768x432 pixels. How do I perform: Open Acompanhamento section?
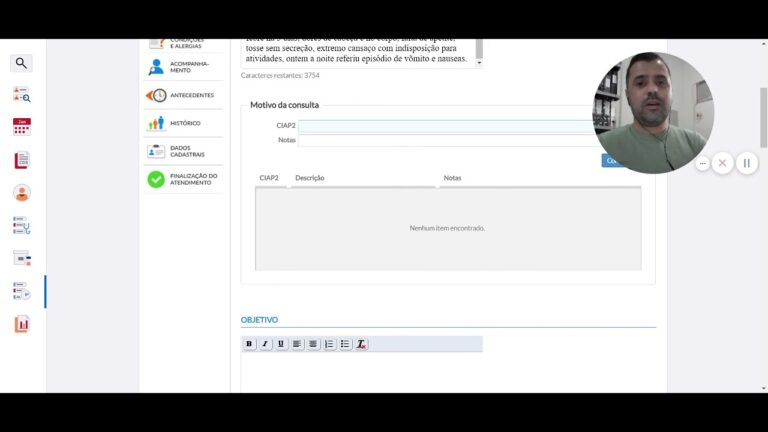183,67
